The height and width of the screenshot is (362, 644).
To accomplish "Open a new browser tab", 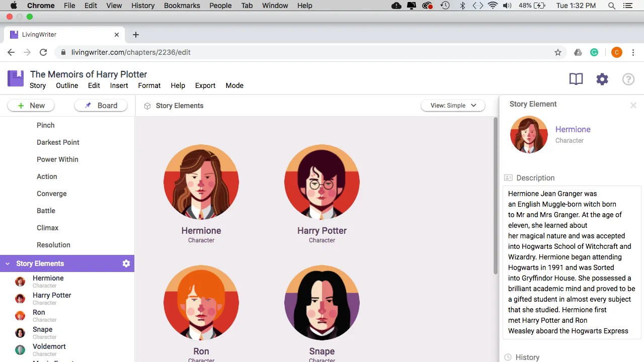I will pos(135,35).
